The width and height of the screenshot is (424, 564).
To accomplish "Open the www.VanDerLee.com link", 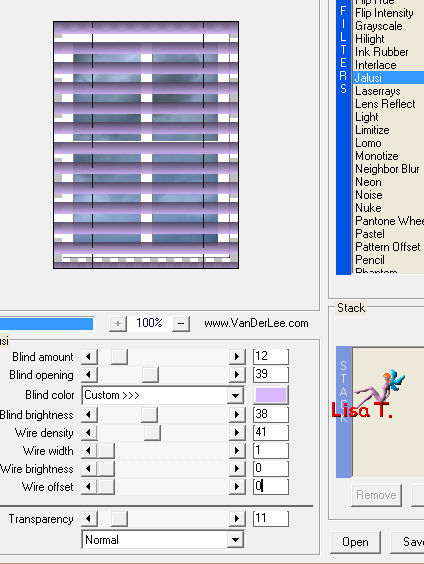I will pyautogui.click(x=256, y=323).
